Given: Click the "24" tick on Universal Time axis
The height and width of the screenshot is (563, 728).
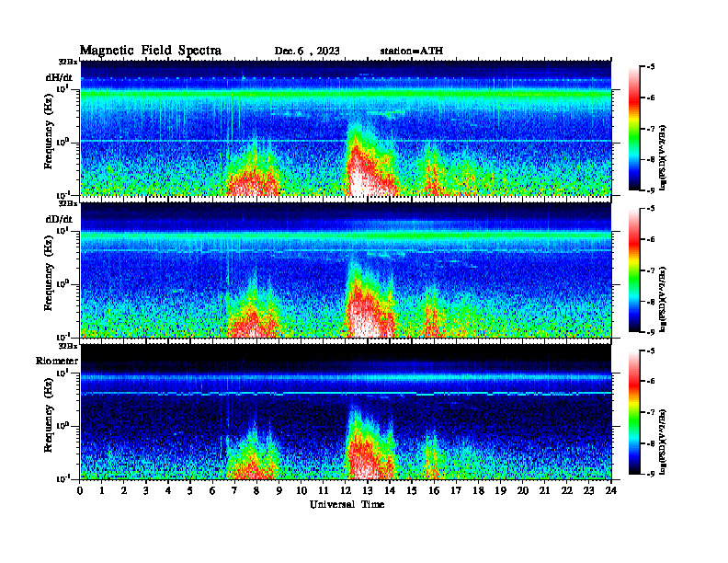Looking at the screenshot, I should [x=611, y=490].
